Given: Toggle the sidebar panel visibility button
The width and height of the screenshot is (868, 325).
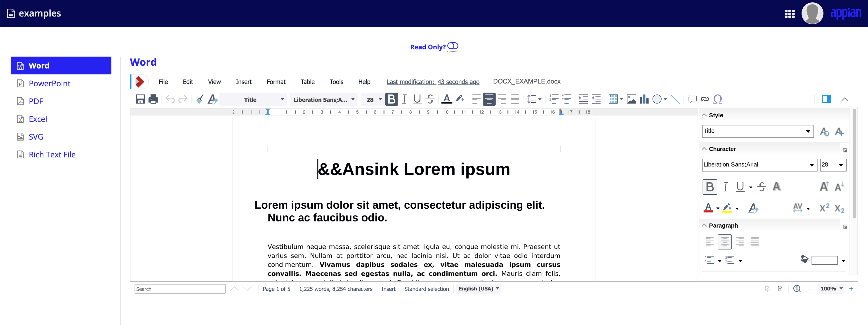Looking at the screenshot, I should point(826,99).
